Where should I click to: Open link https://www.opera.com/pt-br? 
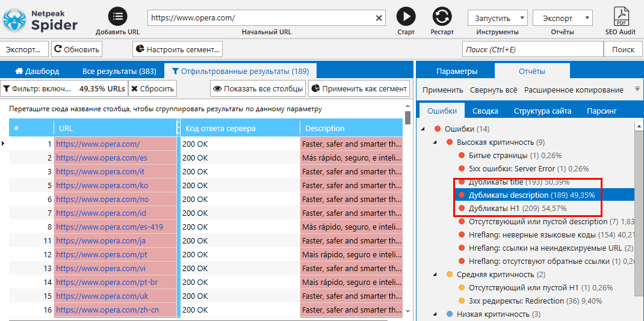pyautogui.click(x=107, y=282)
